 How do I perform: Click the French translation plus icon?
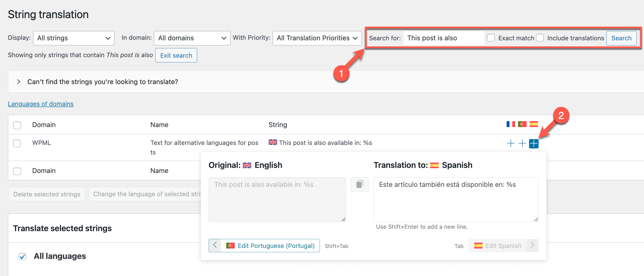[511, 143]
